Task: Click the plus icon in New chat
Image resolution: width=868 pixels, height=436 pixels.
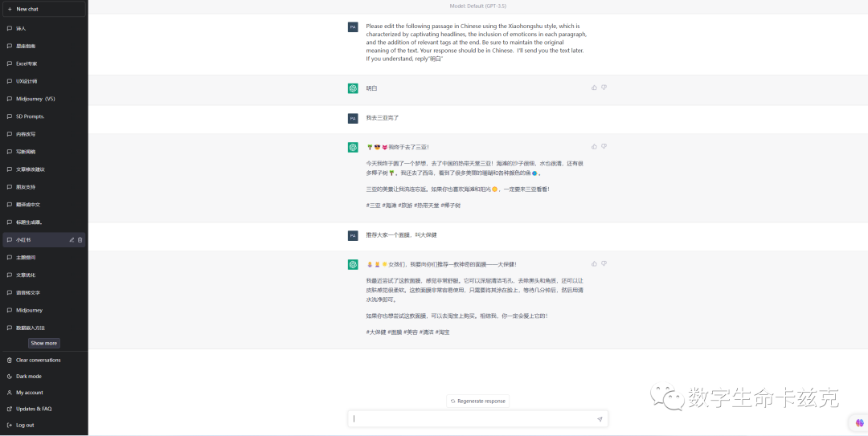Action: pos(10,9)
